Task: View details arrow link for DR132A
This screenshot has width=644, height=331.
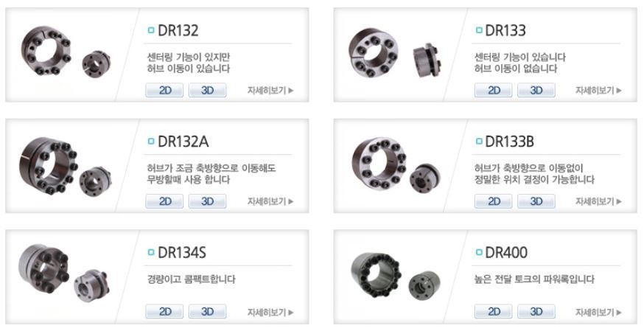Action: (x=270, y=201)
